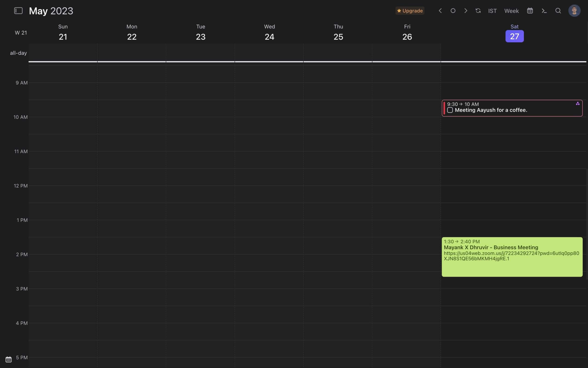The height and width of the screenshot is (368, 588).
Task: Select Fri 26 day header
Action: 407,32
